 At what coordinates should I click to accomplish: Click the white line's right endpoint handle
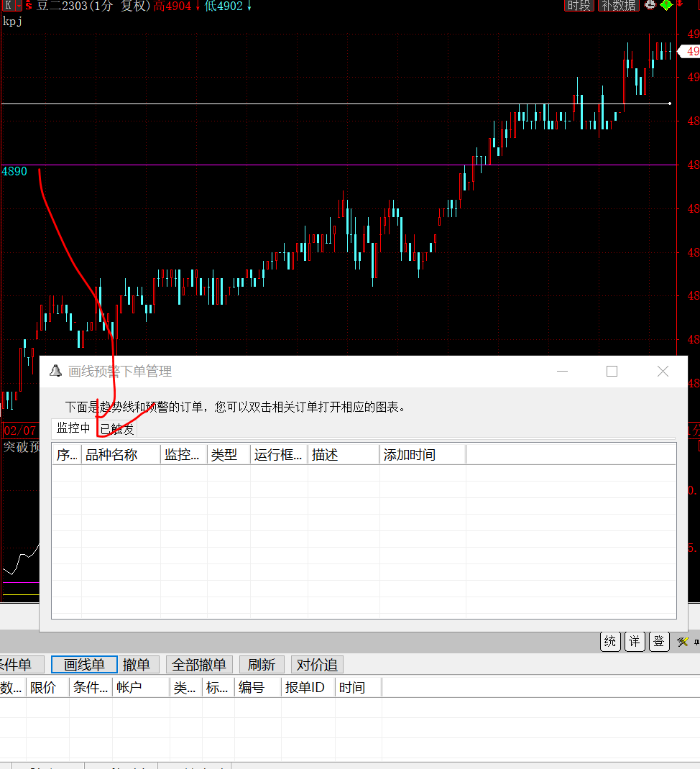(x=670, y=103)
